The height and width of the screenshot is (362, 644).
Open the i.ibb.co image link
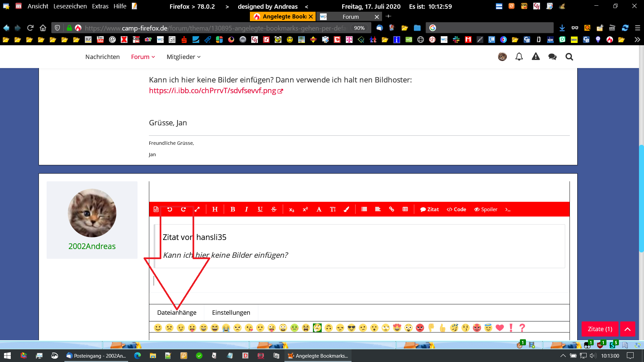213,90
